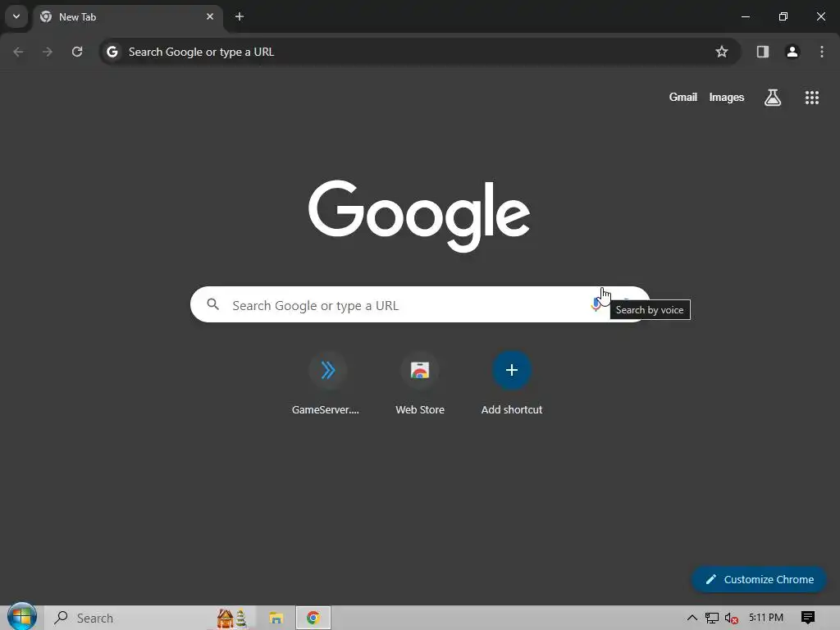Toggle the Chrome side panel

[763, 52]
